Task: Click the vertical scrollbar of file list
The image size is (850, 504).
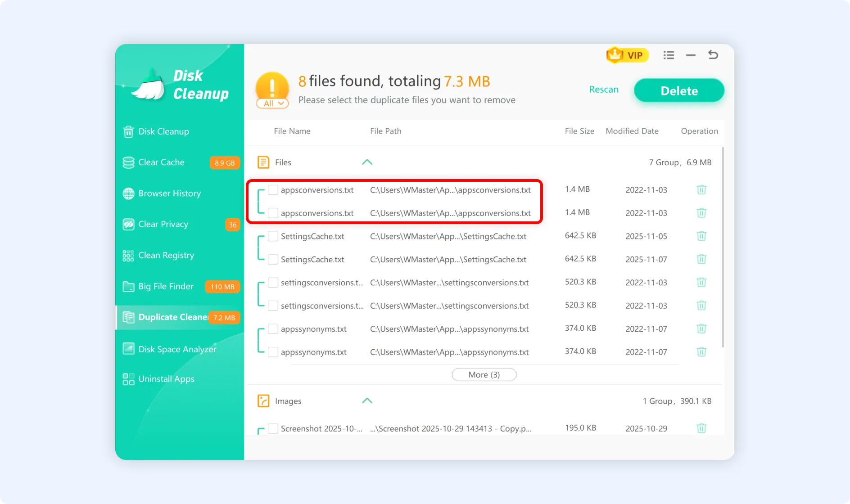Action: coord(723,247)
